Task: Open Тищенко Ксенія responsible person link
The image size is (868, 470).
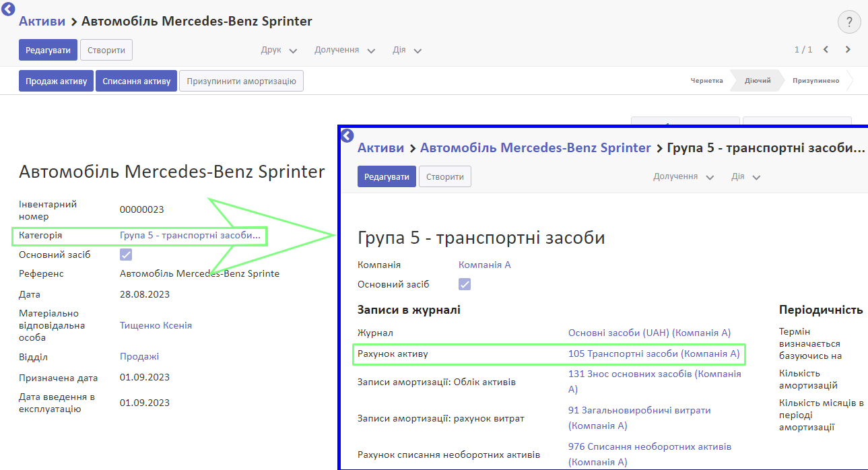Action: [x=156, y=325]
